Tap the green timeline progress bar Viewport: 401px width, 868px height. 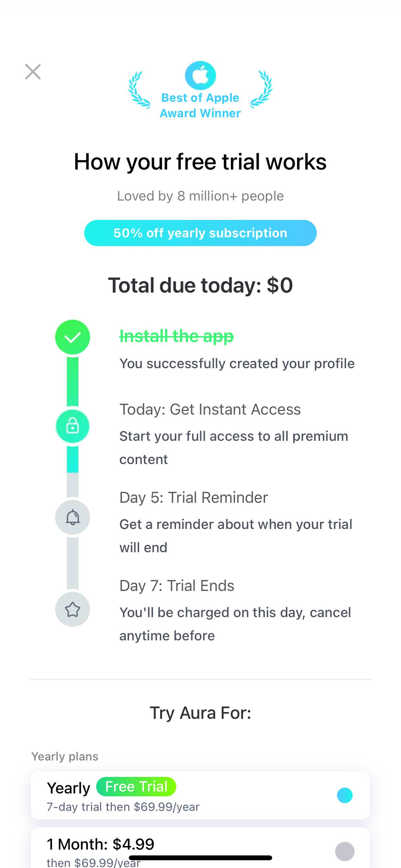point(72,381)
